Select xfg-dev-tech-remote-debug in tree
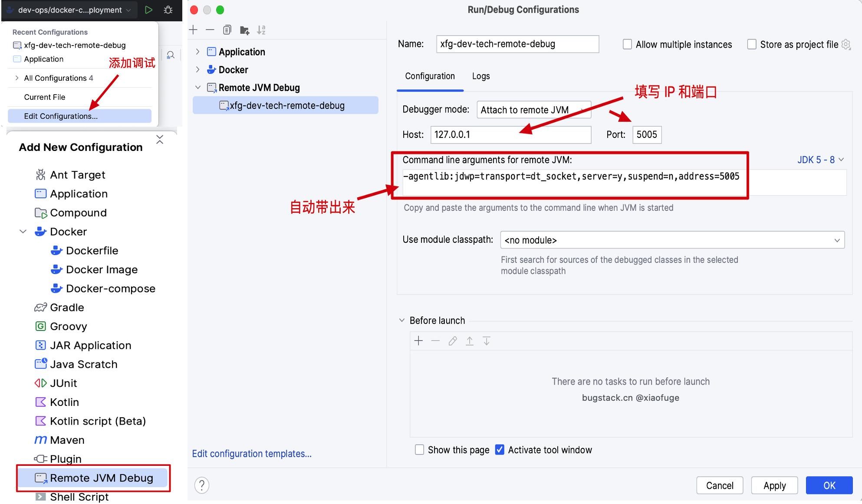 286,105
